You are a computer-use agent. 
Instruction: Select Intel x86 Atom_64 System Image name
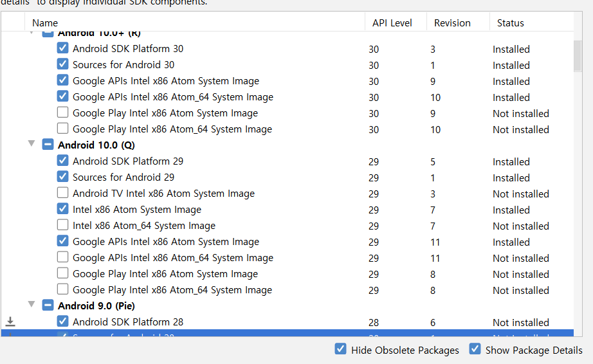coord(143,226)
